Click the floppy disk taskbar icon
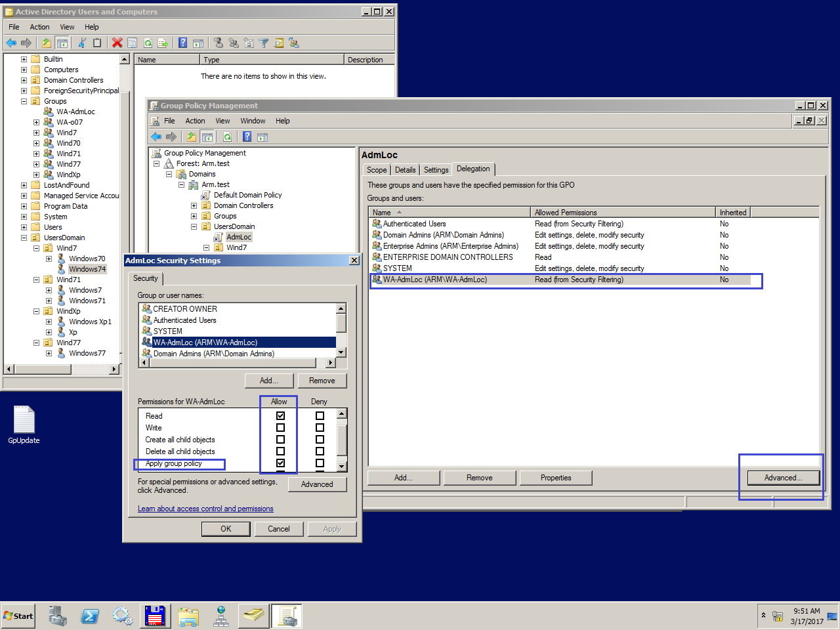The height and width of the screenshot is (630, 840). pyautogui.click(x=156, y=616)
